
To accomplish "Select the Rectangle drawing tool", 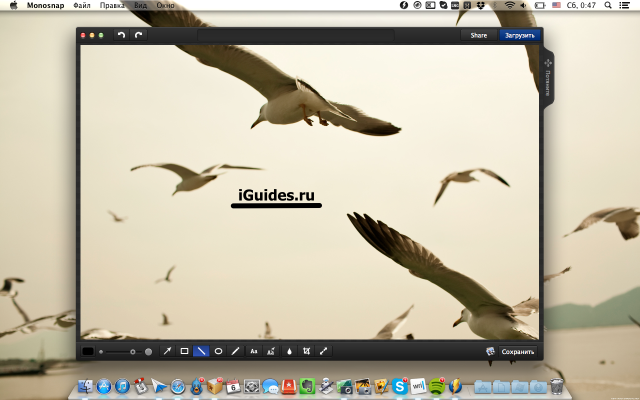I will pyautogui.click(x=184, y=351).
